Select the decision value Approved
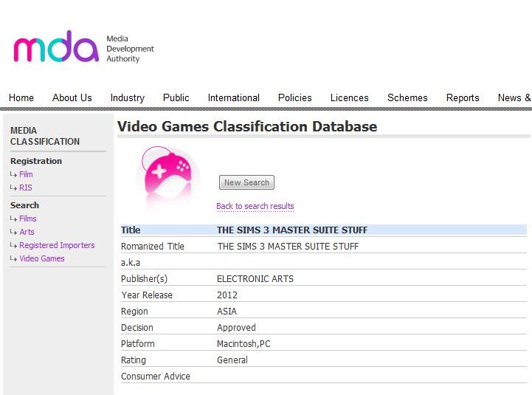 click(x=236, y=328)
